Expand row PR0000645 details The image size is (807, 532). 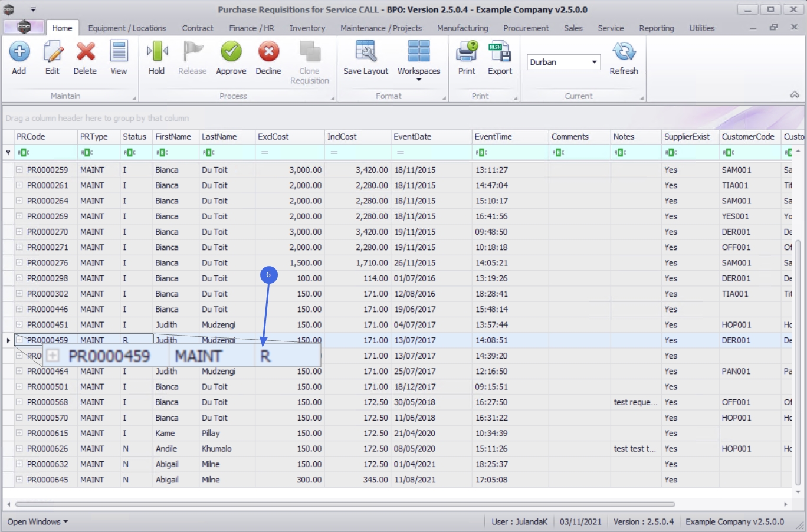19,480
